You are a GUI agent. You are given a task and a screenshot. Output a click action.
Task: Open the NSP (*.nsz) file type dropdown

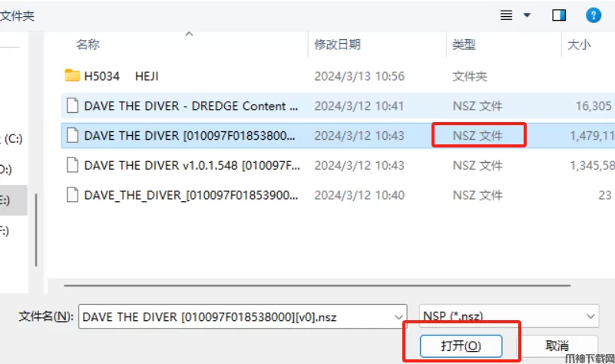click(509, 316)
